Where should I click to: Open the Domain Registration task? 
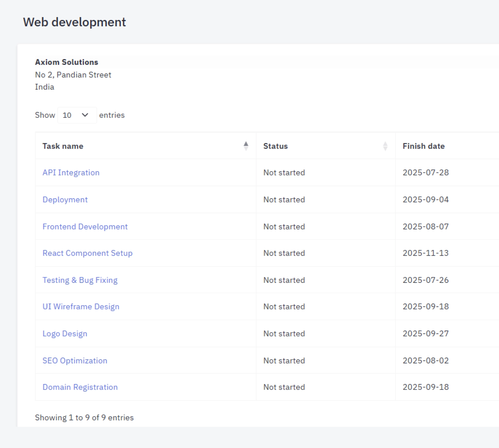coord(80,387)
